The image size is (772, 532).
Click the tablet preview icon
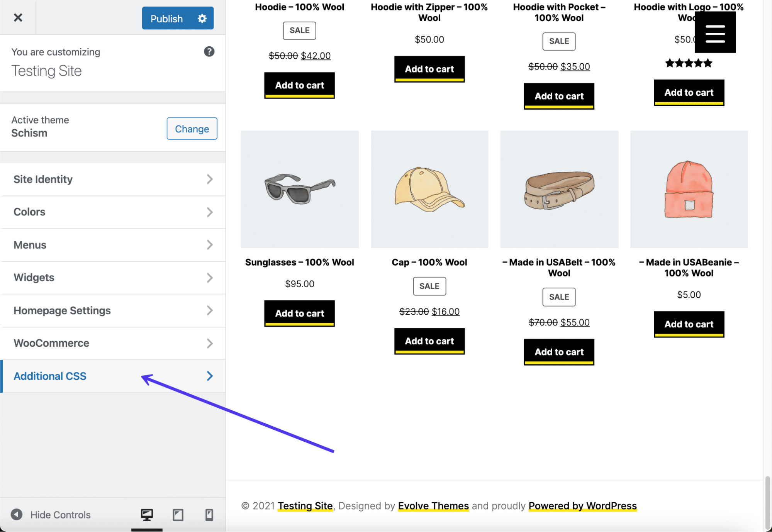click(178, 514)
